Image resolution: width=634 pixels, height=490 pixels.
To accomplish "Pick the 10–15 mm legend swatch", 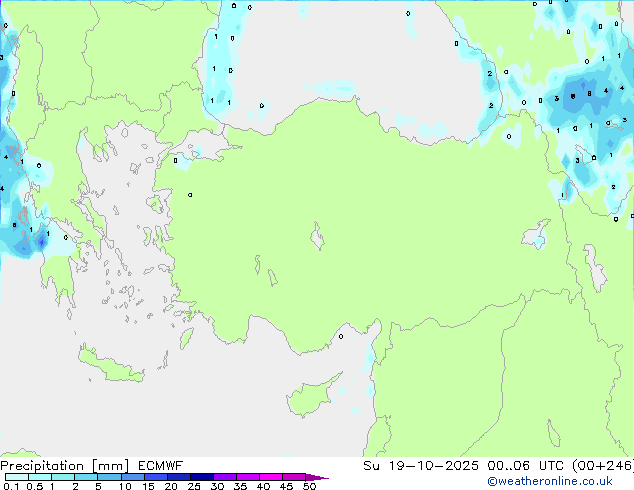I will pos(132,477).
